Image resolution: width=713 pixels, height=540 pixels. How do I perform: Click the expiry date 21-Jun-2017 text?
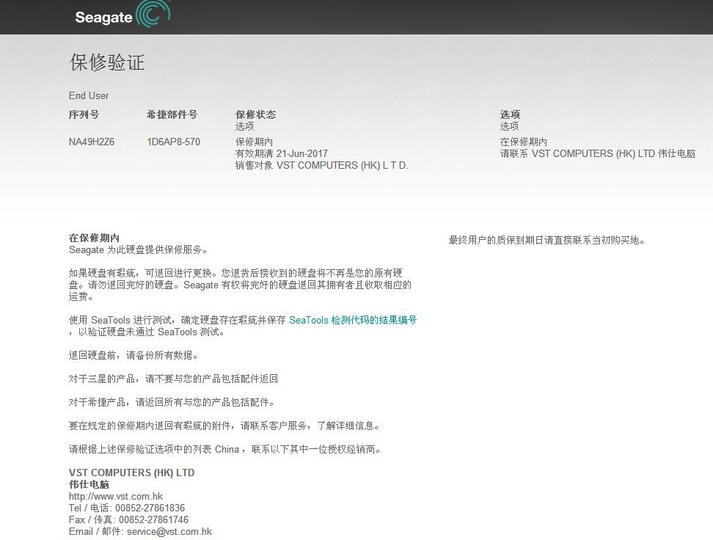point(305,154)
